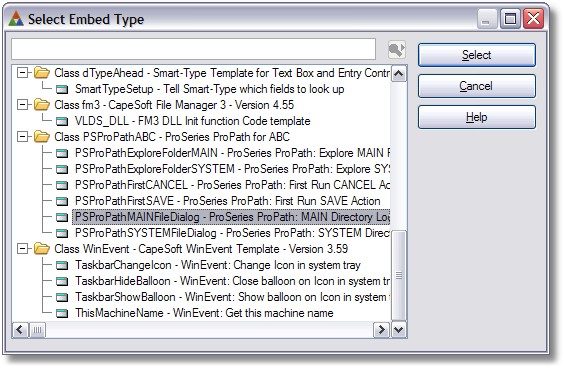Click the icon beside PSProPathExploreFolderSYSTEM

62,169
